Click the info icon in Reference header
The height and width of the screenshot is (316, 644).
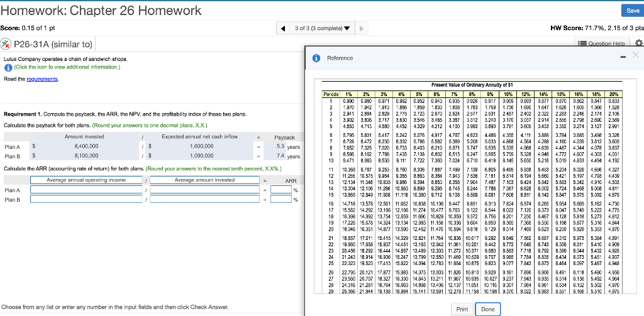316,58
